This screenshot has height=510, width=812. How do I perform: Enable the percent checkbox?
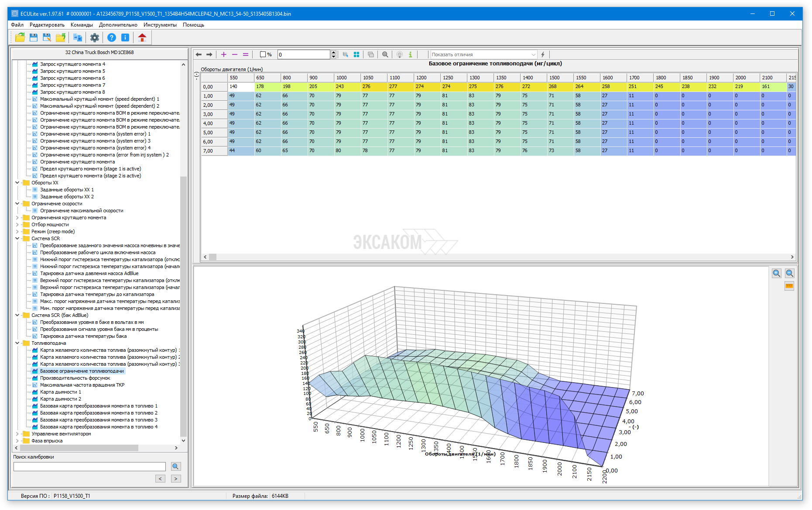(263, 54)
